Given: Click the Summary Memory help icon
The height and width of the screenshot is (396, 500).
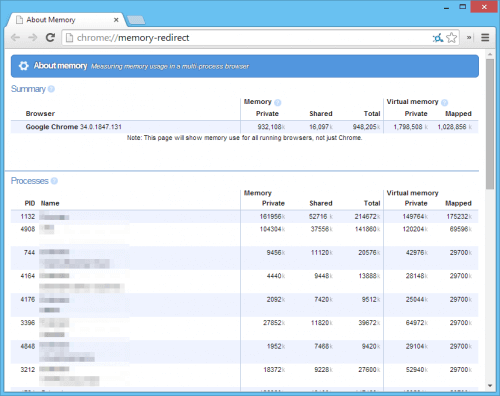Looking at the screenshot, I should 278,102.
